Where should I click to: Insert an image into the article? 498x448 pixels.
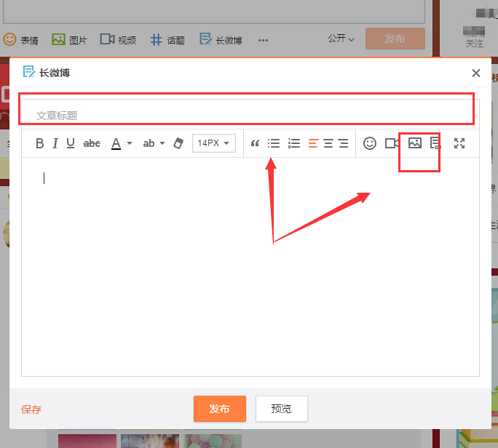coord(415,143)
